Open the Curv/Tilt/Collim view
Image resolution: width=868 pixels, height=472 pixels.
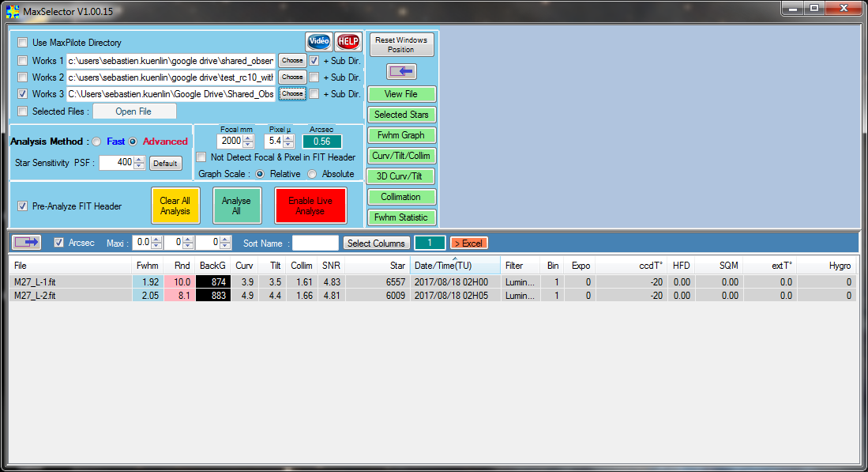pos(401,156)
